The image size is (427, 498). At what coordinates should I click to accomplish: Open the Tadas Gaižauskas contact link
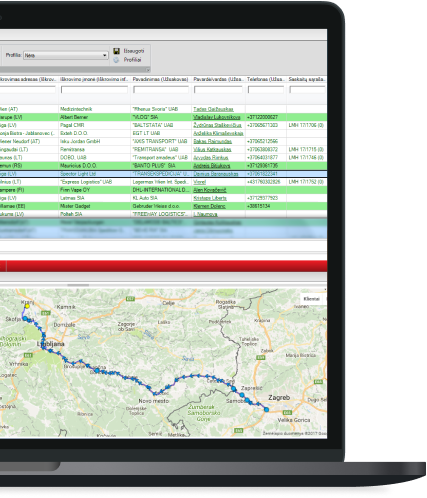pyautogui.click(x=213, y=109)
